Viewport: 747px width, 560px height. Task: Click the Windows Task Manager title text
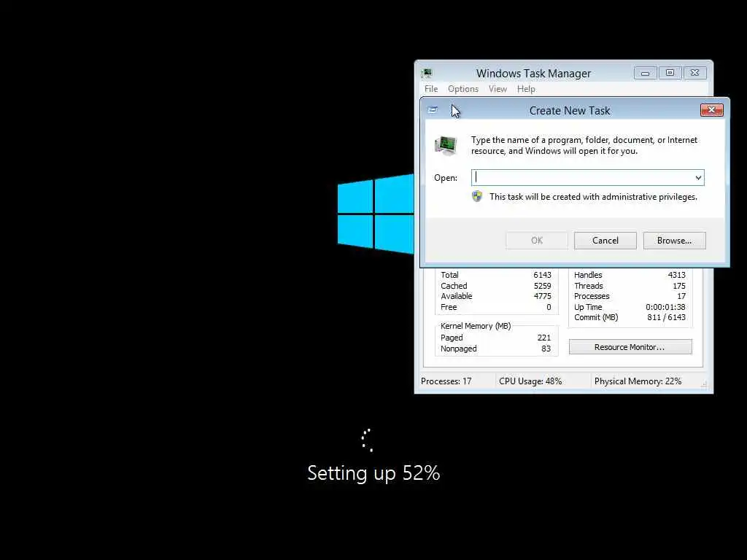click(x=533, y=74)
